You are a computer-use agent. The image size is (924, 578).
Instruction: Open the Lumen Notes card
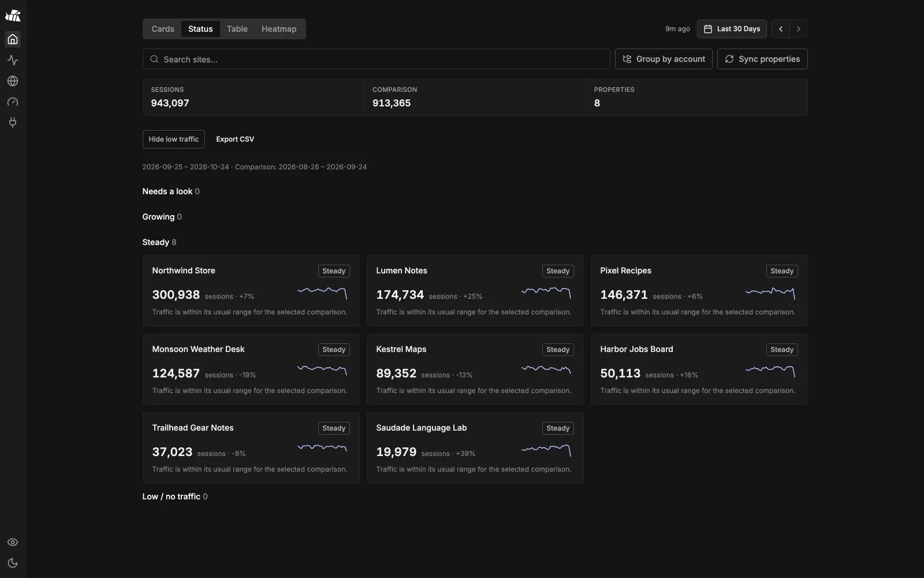tap(475, 291)
